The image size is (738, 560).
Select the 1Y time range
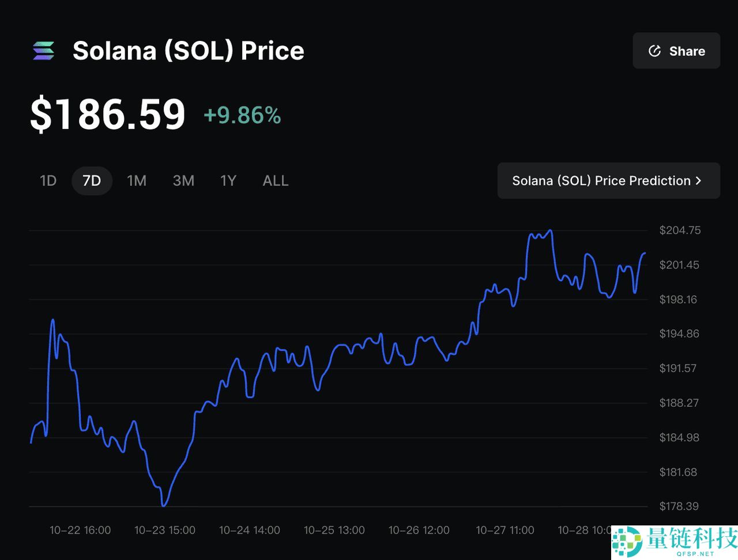(x=228, y=180)
